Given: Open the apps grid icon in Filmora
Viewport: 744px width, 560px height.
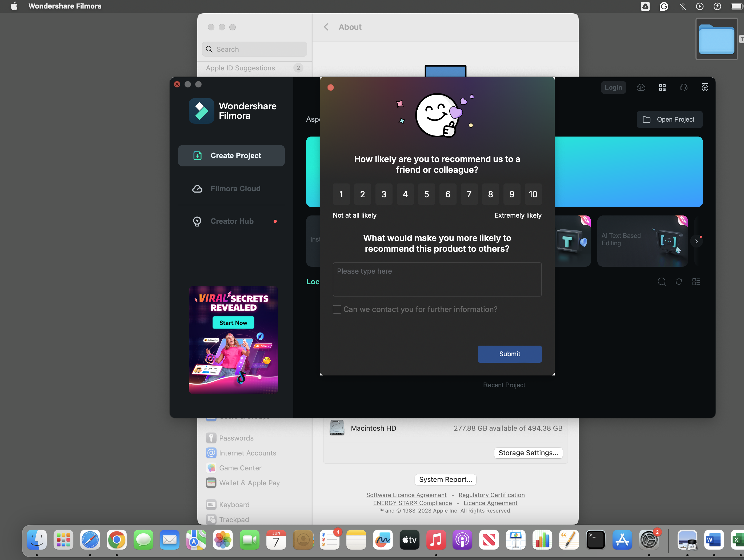Looking at the screenshot, I should (x=662, y=87).
